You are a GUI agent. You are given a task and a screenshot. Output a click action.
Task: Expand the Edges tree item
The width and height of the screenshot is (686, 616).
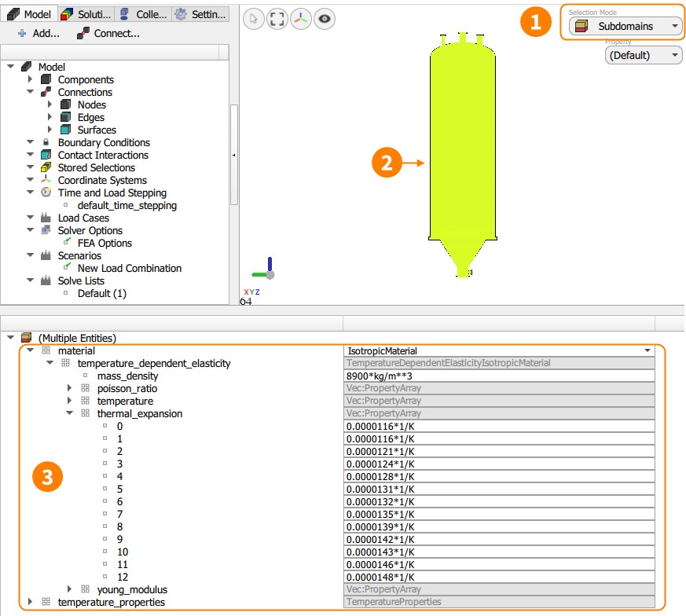point(50,117)
